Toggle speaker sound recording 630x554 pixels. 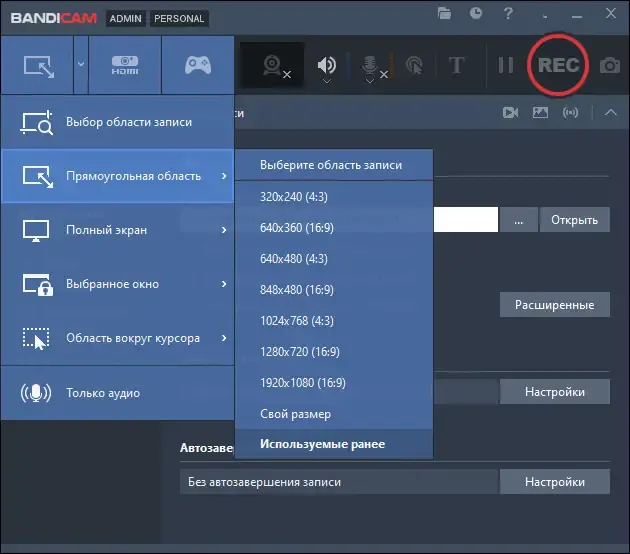click(327, 65)
